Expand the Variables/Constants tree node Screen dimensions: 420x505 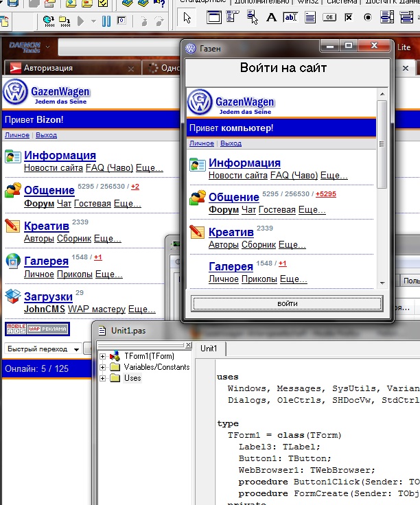pyautogui.click(x=102, y=367)
